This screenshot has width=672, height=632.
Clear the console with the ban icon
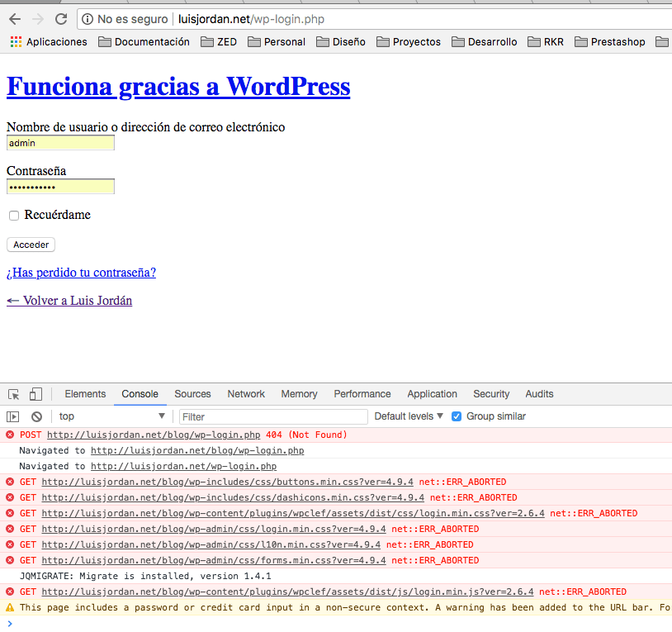pyautogui.click(x=37, y=416)
